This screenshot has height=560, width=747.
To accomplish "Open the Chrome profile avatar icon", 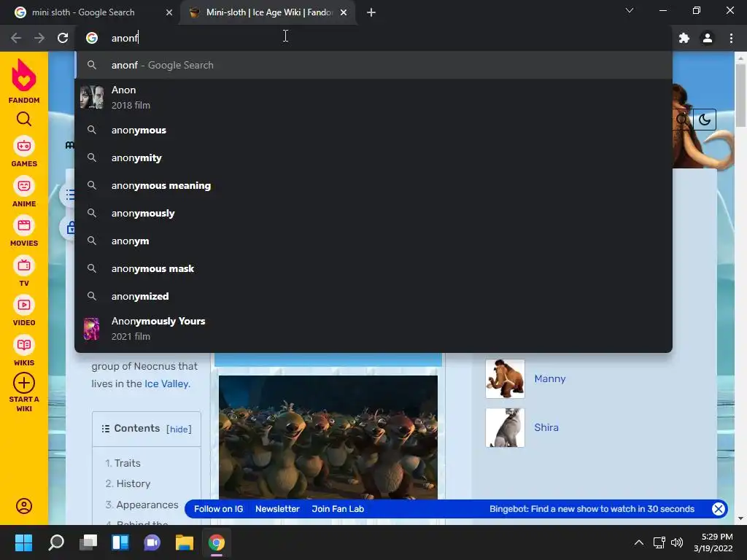I will click(x=708, y=38).
